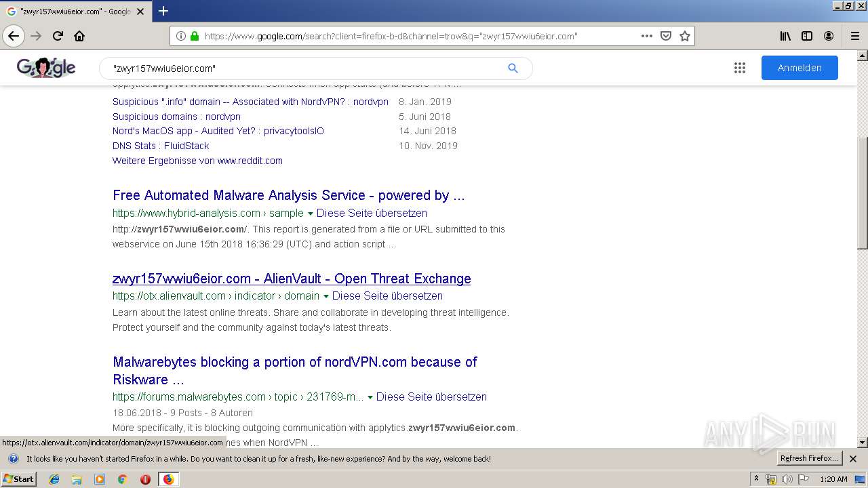Click the browser address bar URL
The width and height of the screenshot is (868, 488).
tap(391, 36)
